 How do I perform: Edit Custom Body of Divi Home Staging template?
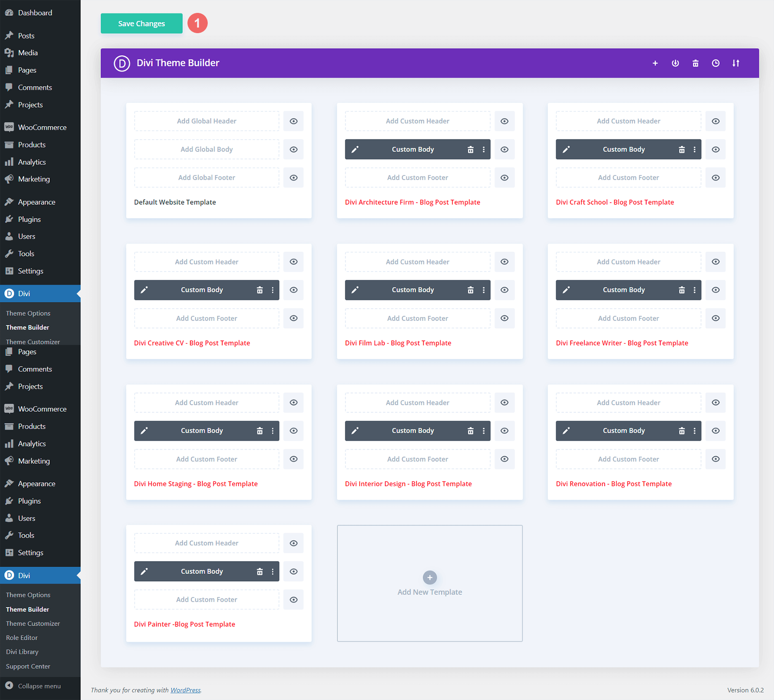[x=144, y=431]
